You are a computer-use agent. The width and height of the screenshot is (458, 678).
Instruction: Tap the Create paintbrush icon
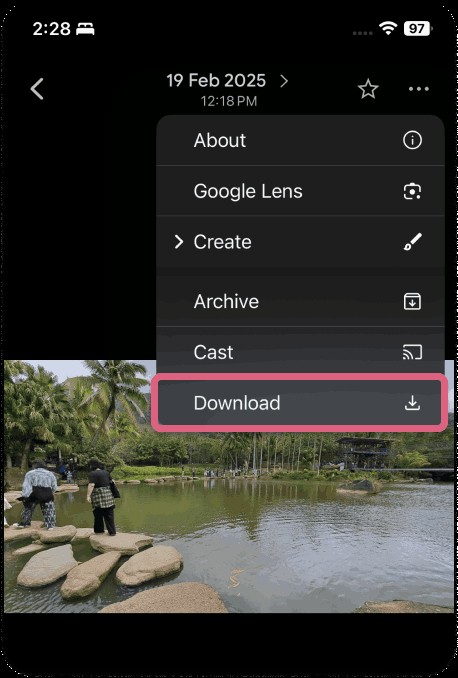pos(412,242)
